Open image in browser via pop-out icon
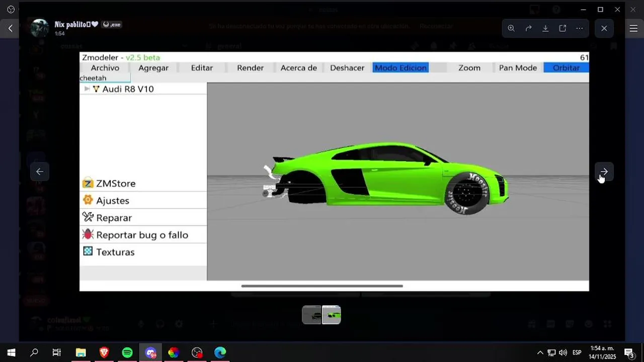644x362 pixels. [x=562, y=29]
